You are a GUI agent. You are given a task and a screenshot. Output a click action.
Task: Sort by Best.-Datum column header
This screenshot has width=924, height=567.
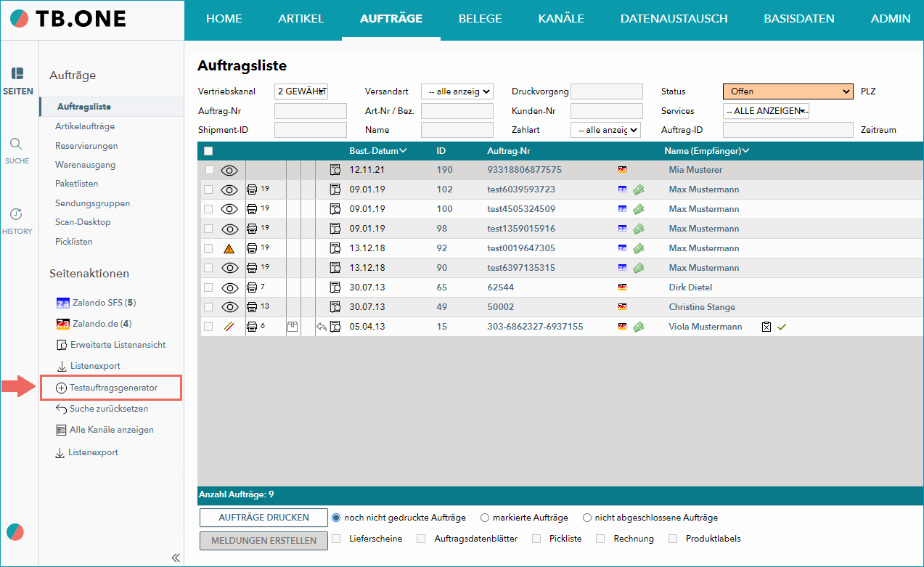[377, 151]
